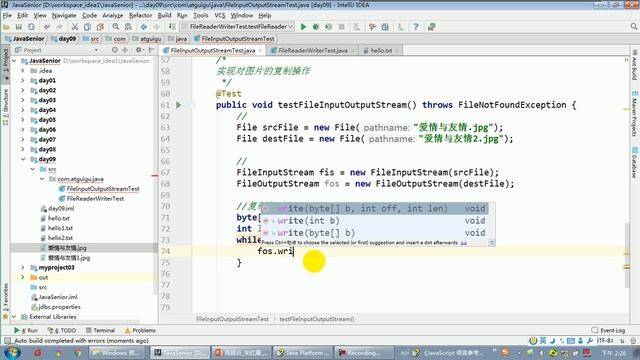Click the Copy toolbar icon

tap(87, 27)
